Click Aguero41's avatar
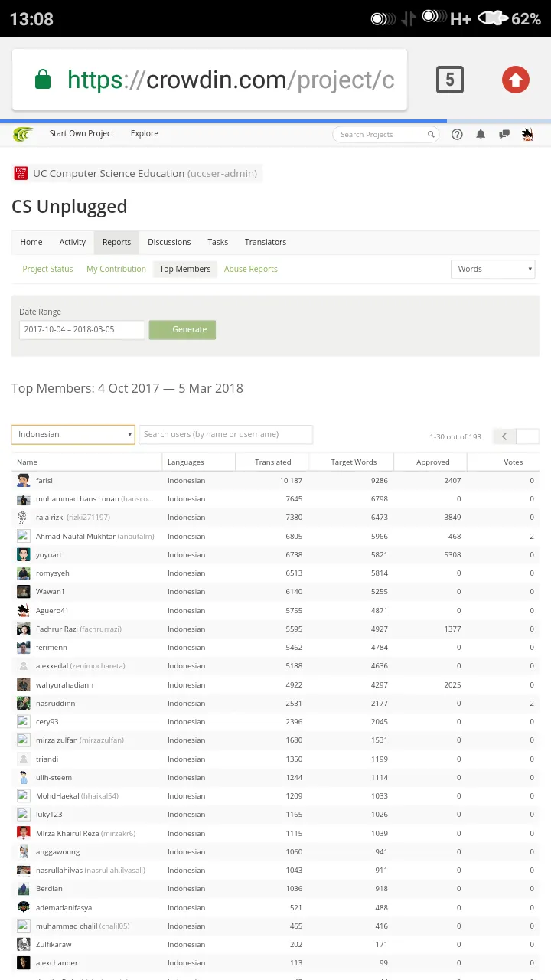This screenshot has width=551, height=980. click(x=24, y=610)
